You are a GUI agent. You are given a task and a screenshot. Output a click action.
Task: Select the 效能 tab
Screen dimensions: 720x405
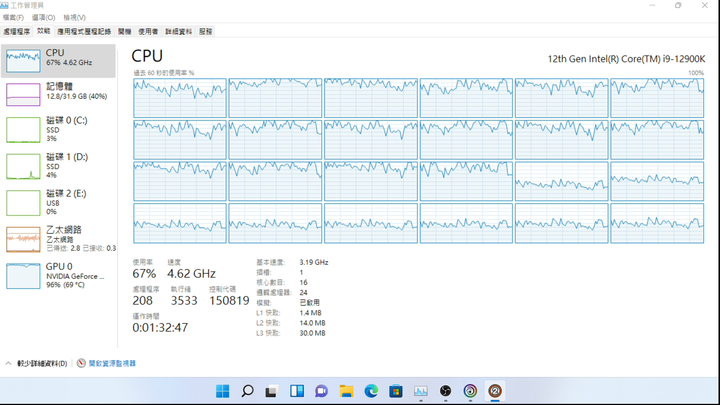44,31
